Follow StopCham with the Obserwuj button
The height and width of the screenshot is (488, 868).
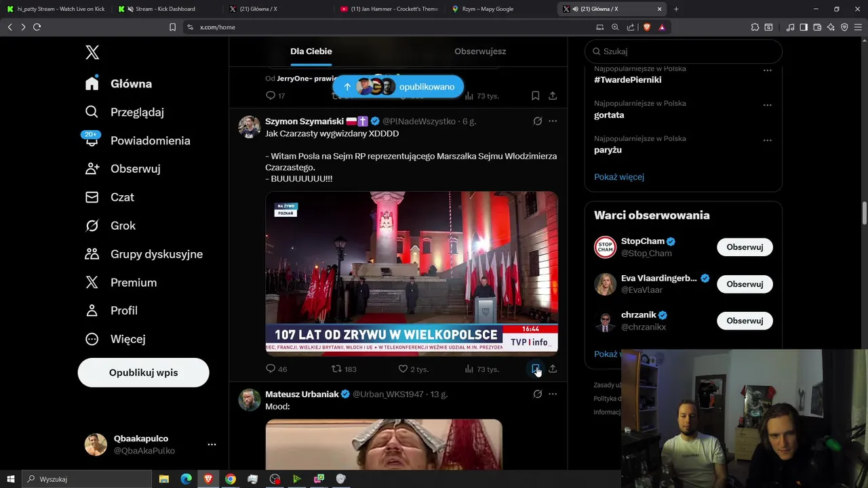coord(745,247)
